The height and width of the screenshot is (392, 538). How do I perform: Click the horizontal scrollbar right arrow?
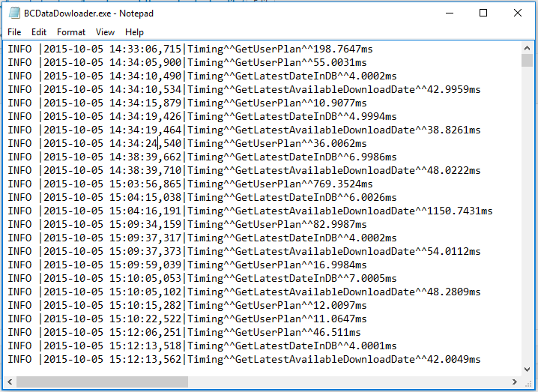click(x=514, y=382)
